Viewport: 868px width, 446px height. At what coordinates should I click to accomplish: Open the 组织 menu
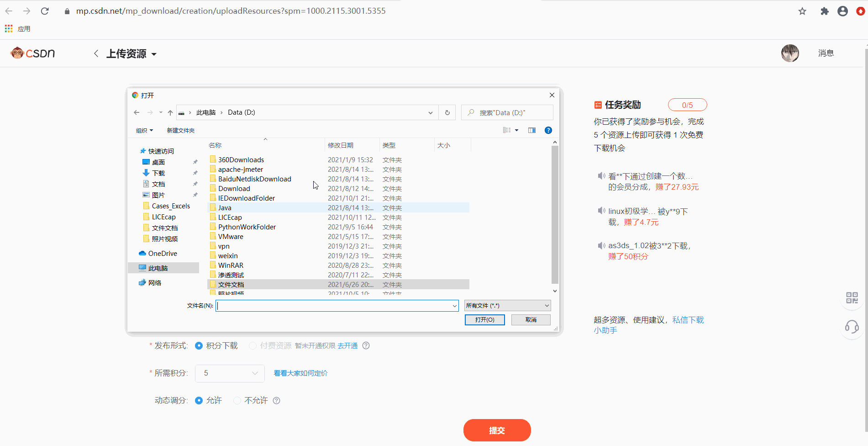click(144, 130)
